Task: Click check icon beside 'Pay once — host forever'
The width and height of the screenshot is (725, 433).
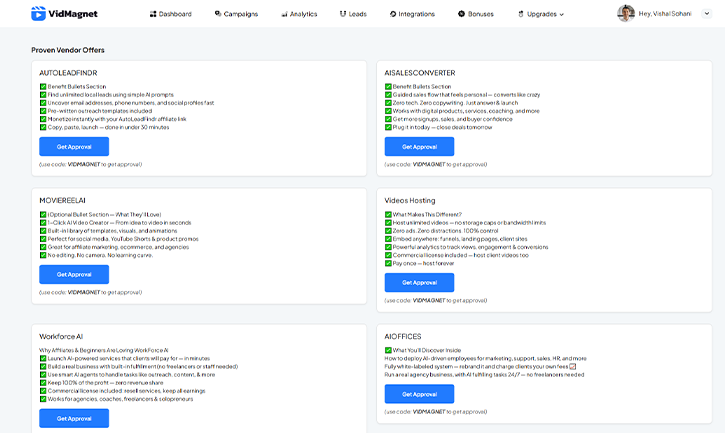Action: 388,264
